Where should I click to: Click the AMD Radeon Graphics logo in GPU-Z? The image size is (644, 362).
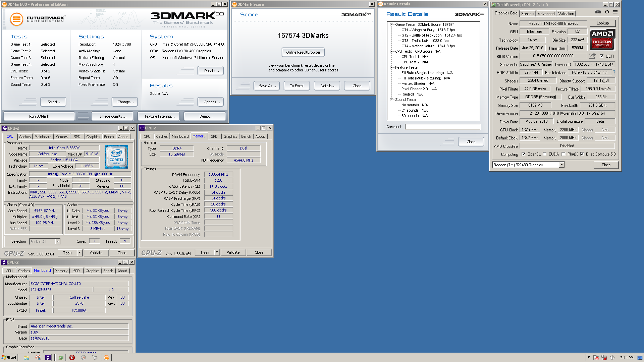(x=602, y=40)
